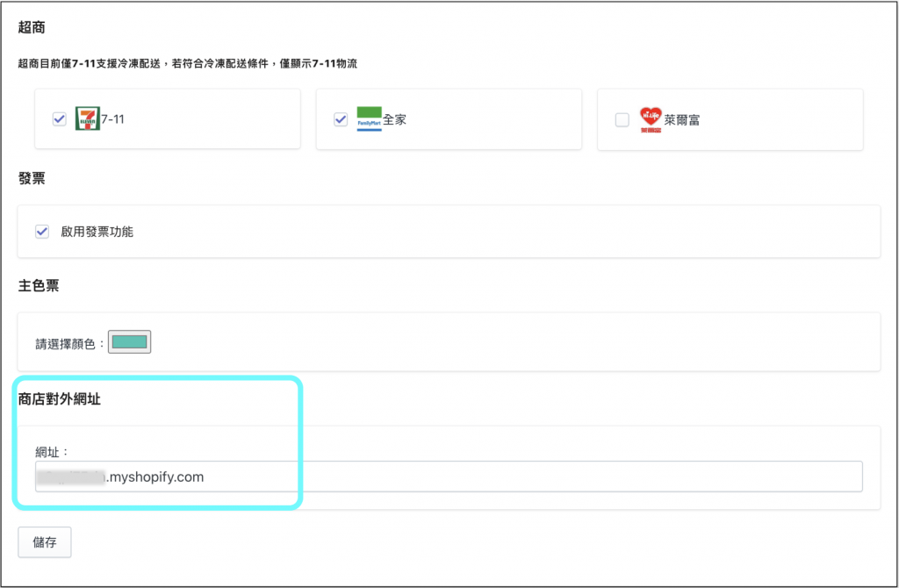
Task: Enable the 萊爾富 checkbox
Action: pos(622,120)
